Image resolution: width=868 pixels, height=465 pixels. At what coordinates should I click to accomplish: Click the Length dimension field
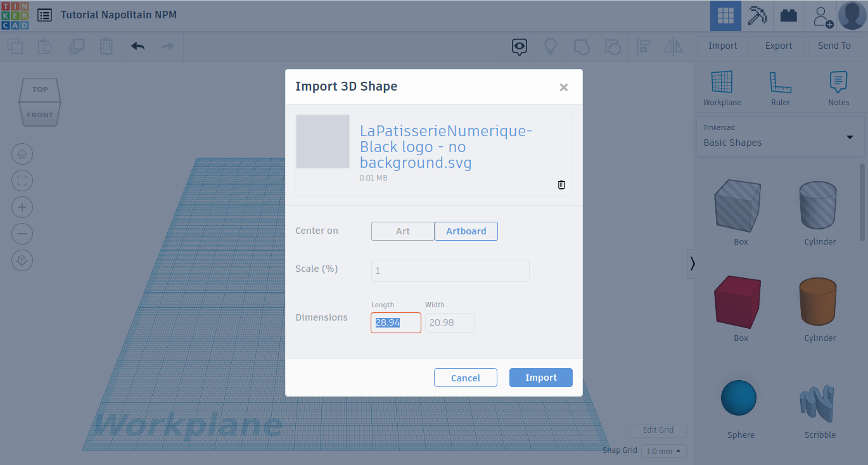396,322
